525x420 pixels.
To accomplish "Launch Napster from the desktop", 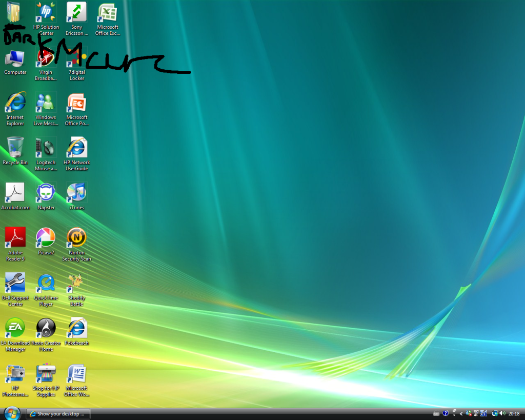I will [46, 196].
